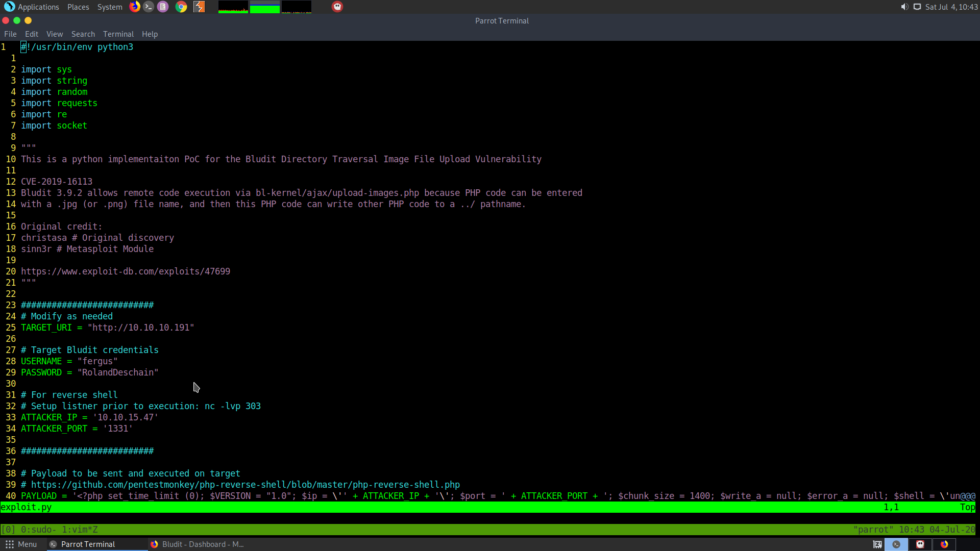Click the green system monitor memory graph
This screenshot has width=980, height=551.
[264, 7]
